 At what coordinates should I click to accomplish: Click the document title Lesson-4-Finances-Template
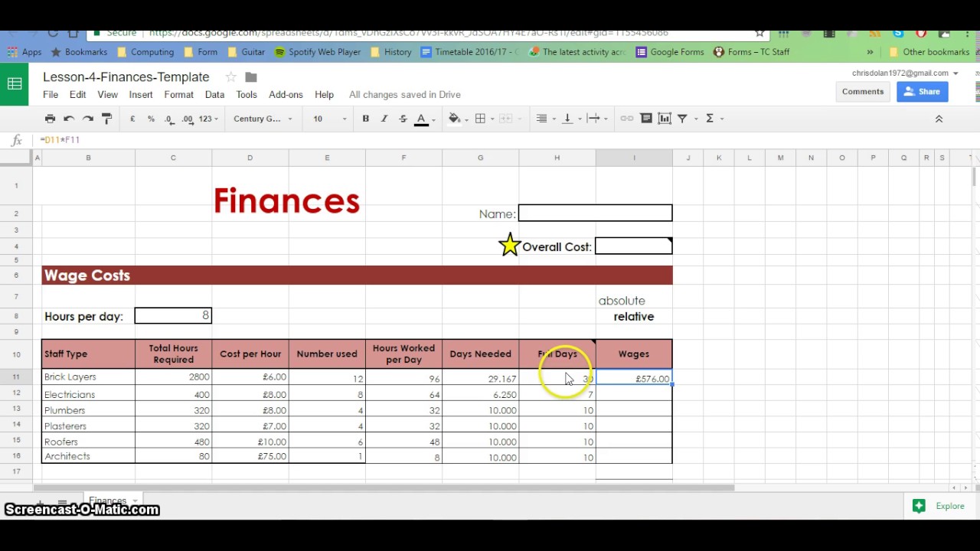126,77
